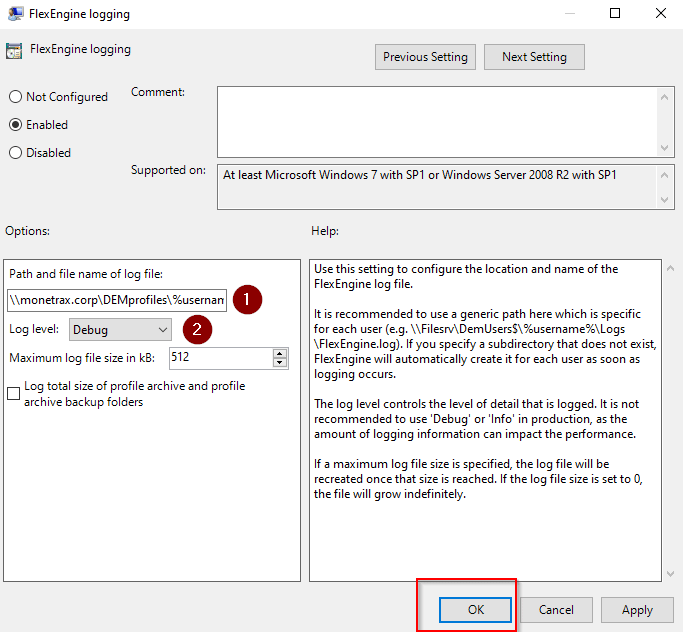This screenshot has width=683, height=632.
Task: Click the Previous Setting button
Action: pos(425,57)
